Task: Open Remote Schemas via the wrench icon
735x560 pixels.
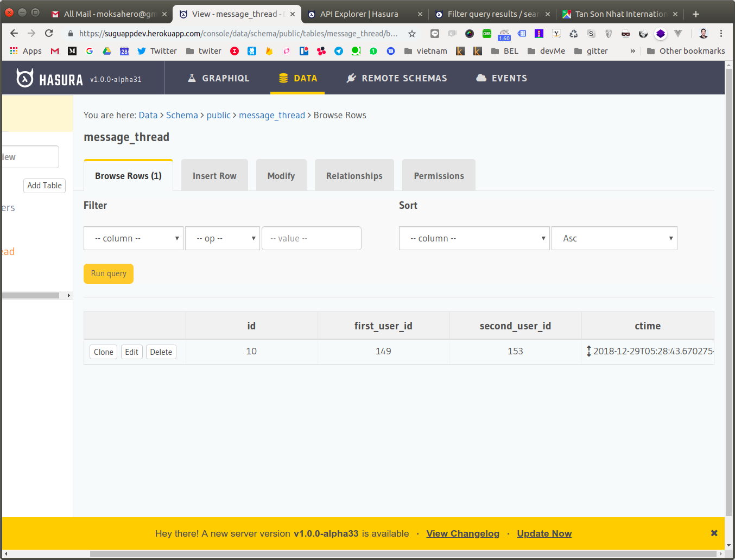Action: pyautogui.click(x=351, y=78)
